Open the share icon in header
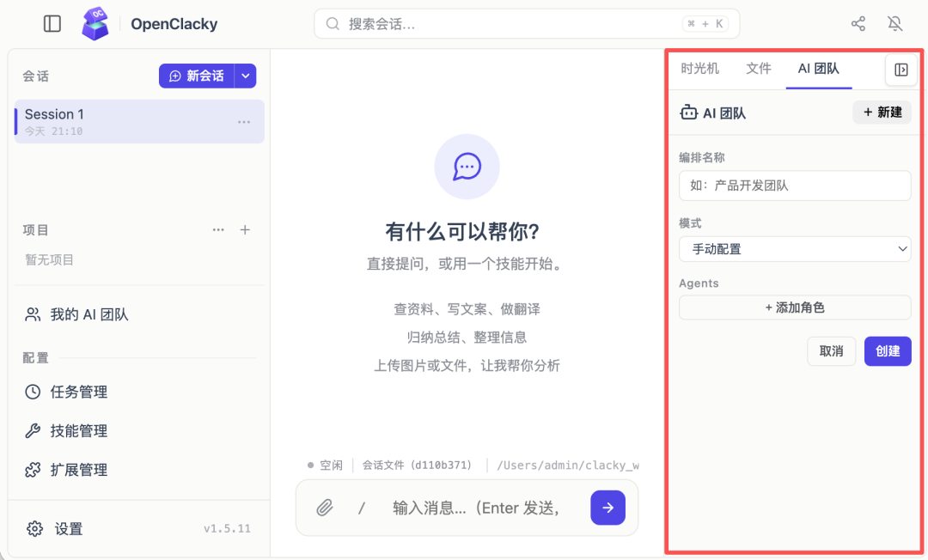This screenshot has height=560, width=928. [x=858, y=24]
